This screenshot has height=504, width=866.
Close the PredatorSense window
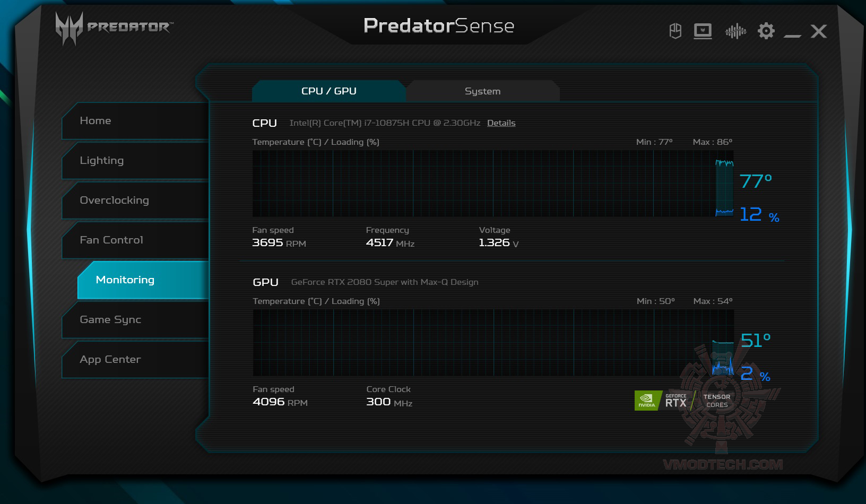point(819,31)
